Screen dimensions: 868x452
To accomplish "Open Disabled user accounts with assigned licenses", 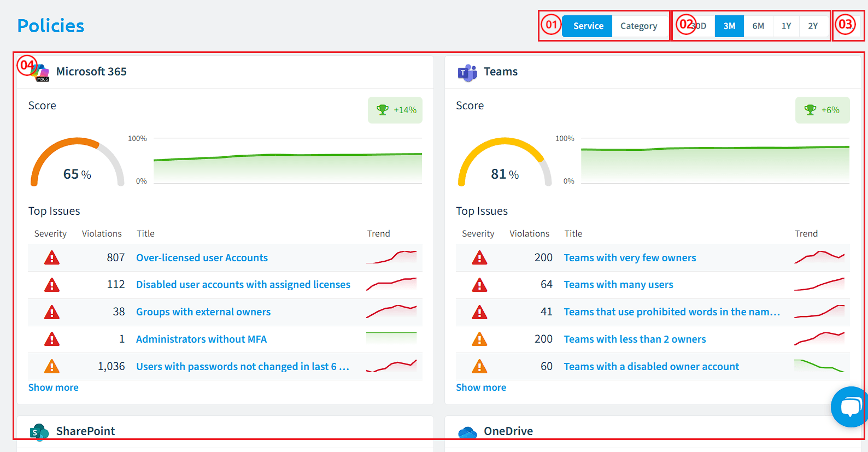I will (x=243, y=285).
